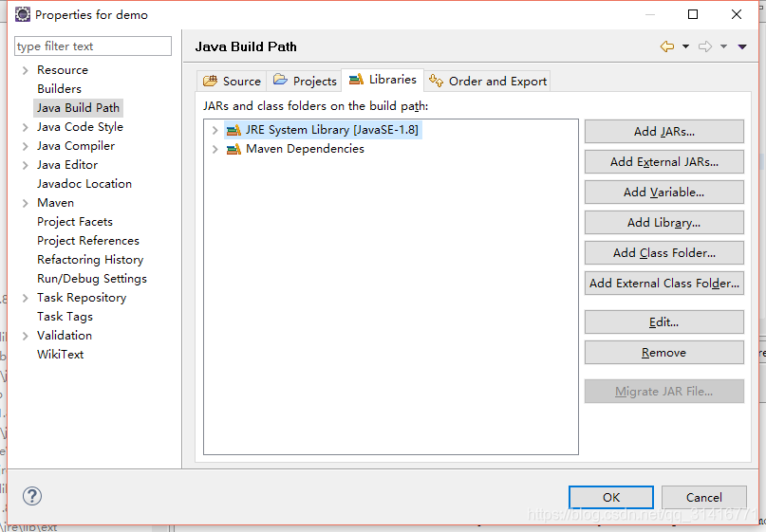Click the JRE System Library icon

[234, 130]
